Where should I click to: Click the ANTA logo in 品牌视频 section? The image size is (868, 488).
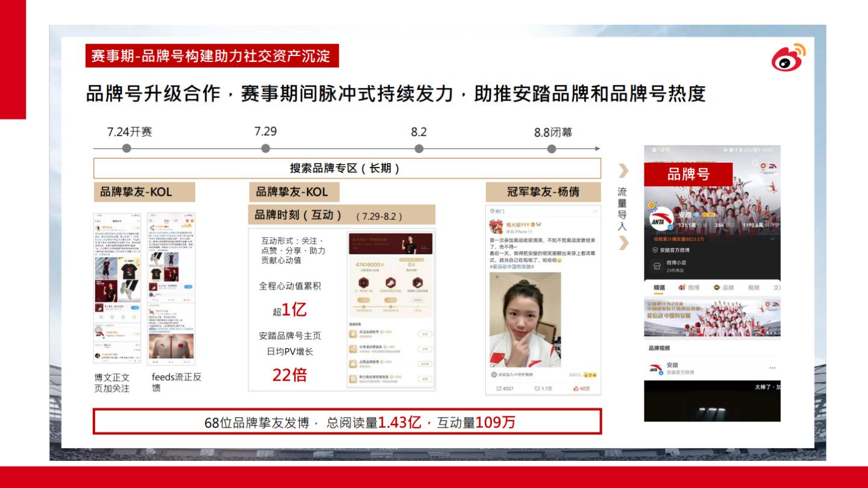[656, 368]
